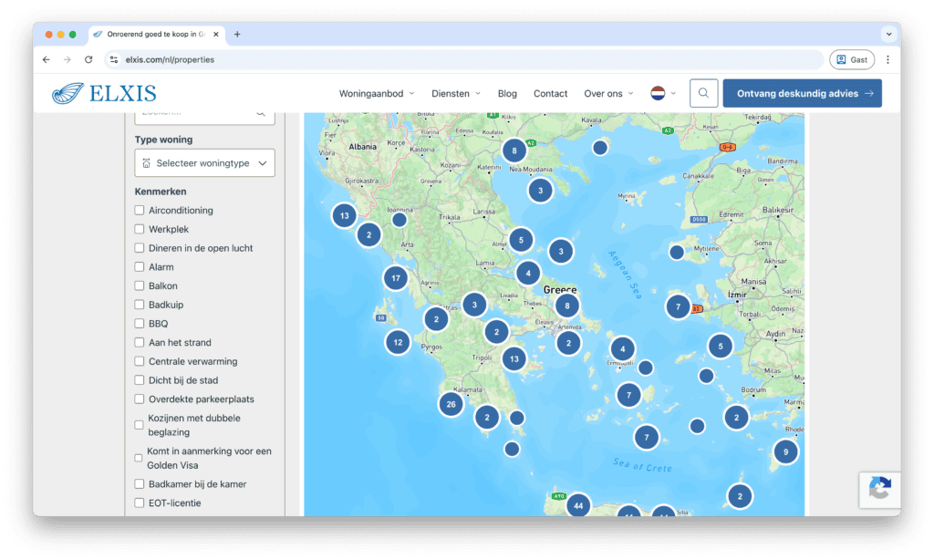Open a new browser tab
The height and width of the screenshot is (560, 934).
tap(237, 34)
